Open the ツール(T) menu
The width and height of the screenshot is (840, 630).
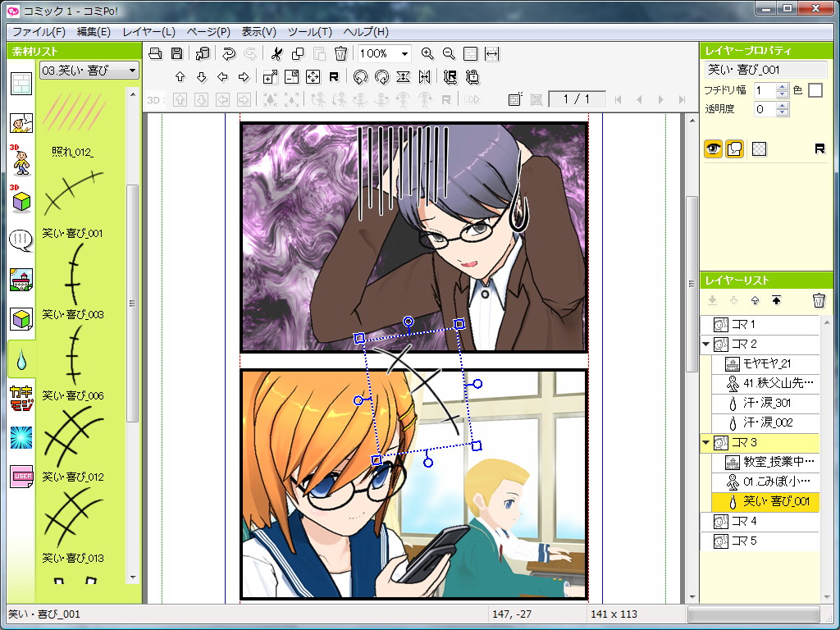(x=309, y=32)
